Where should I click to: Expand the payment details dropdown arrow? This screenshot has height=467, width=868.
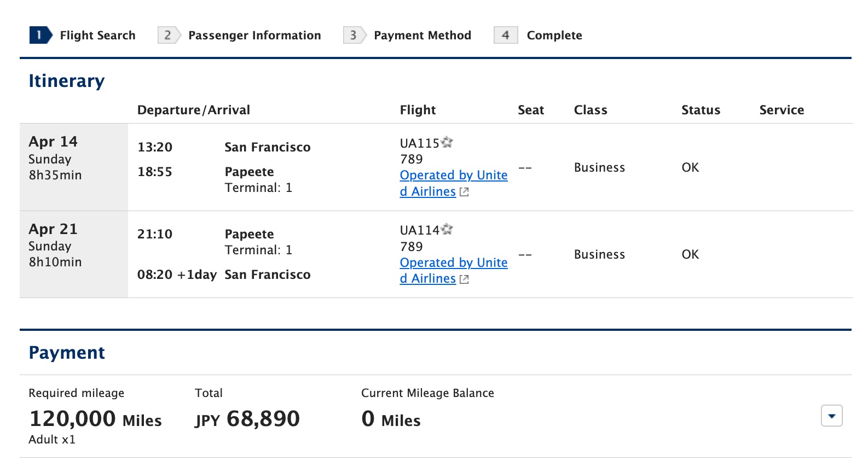831,416
